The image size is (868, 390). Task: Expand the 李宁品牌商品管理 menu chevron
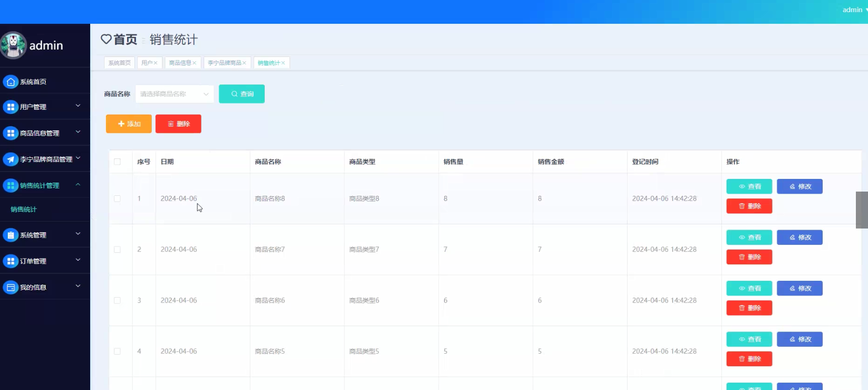pyautogui.click(x=78, y=158)
